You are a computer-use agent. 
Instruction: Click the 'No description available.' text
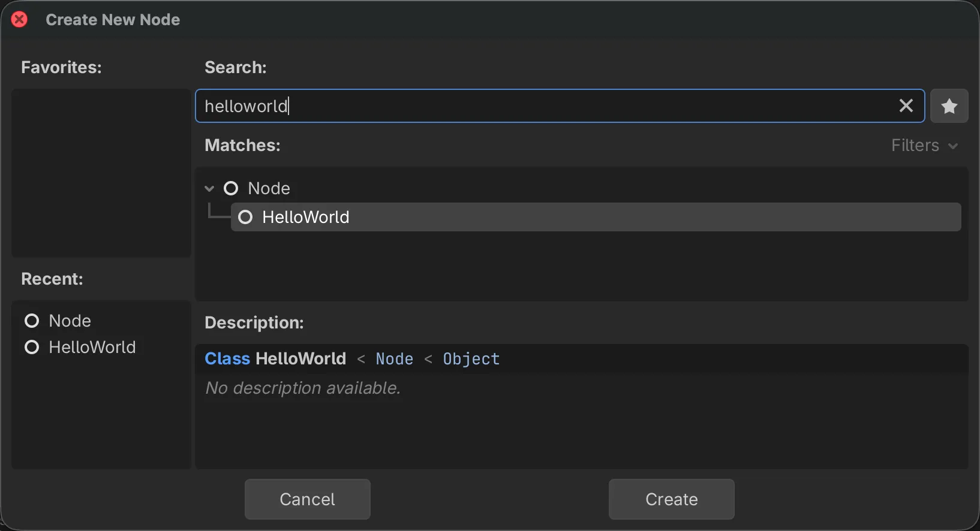303,388
